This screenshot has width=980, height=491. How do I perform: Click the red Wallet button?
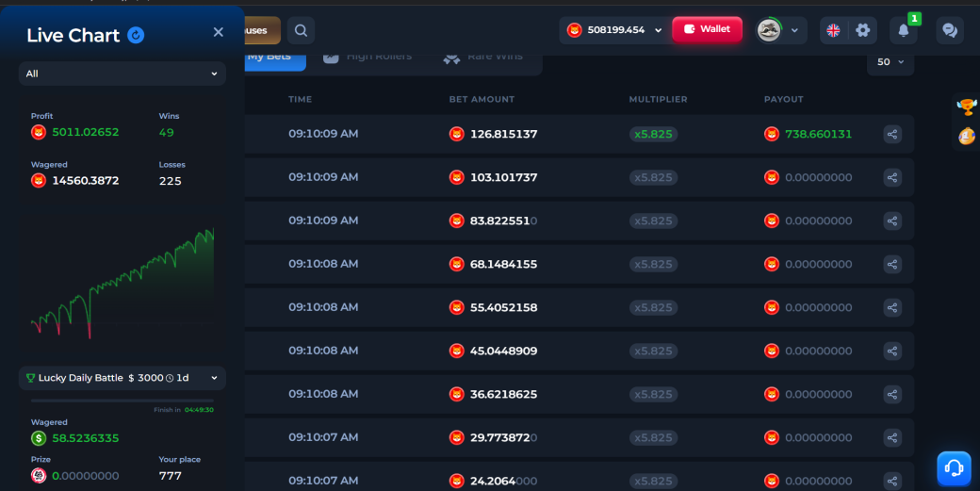click(707, 29)
